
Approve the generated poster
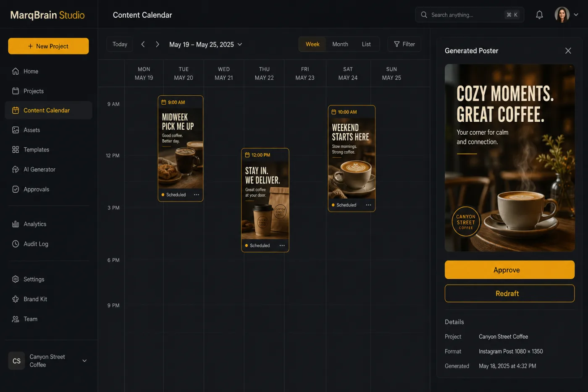pyautogui.click(x=509, y=270)
